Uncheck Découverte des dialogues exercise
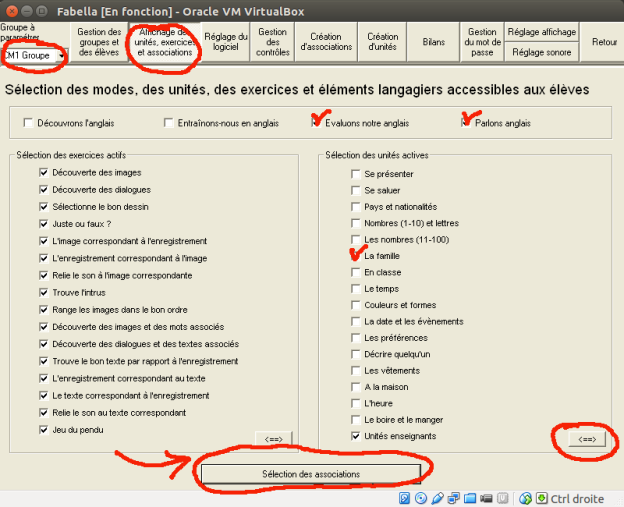The image size is (624, 507). (44, 189)
